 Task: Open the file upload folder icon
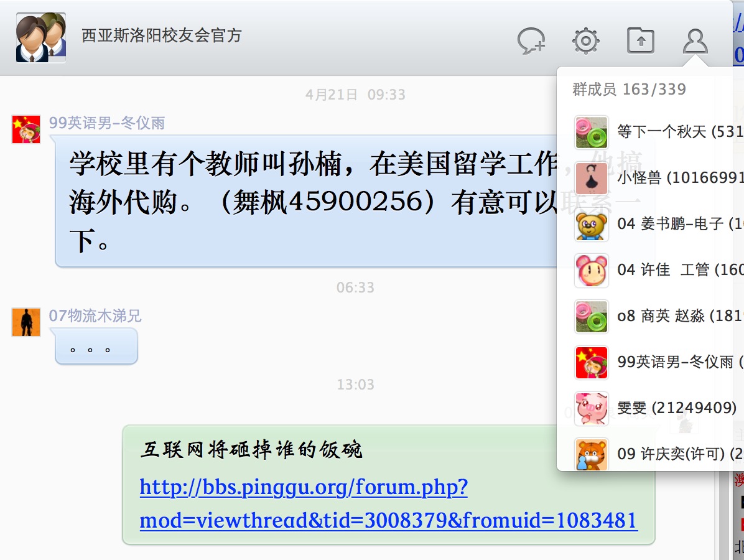pyautogui.click(x=641, y=41)
